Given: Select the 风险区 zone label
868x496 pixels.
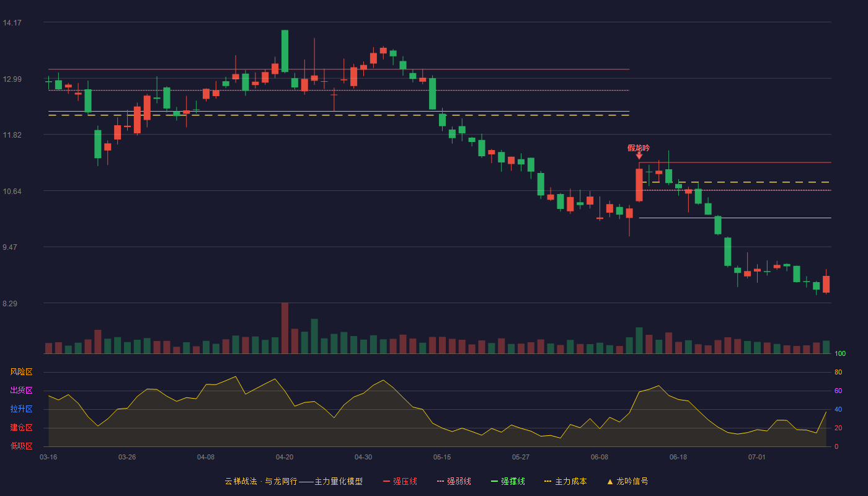Looking at the screenshot, I should tap(21, 372).
